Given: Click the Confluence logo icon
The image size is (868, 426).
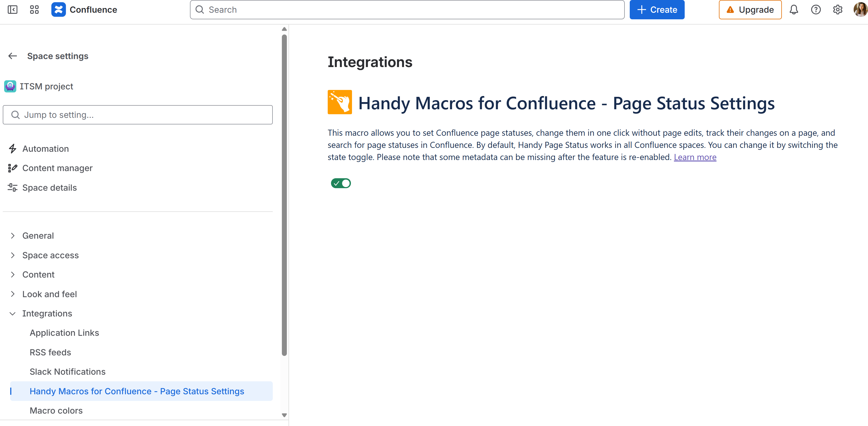Looking at the screenshot, I should click(x=58, y=9).
